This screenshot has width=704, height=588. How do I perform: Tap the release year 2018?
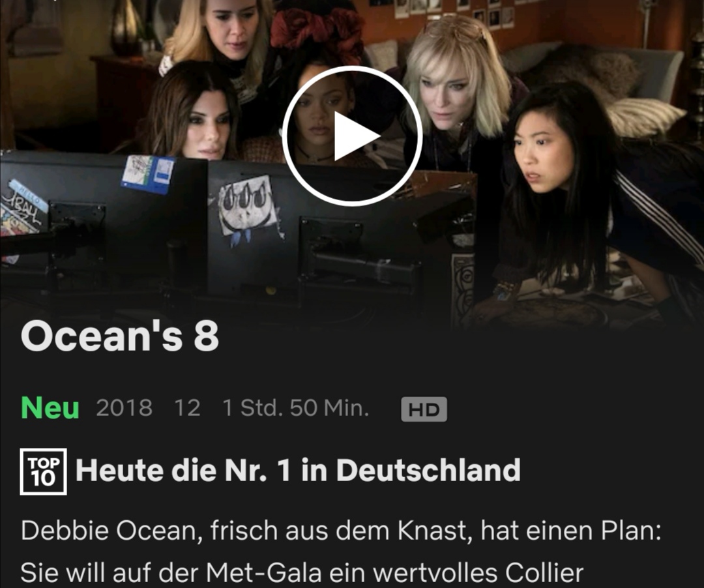click(125, 408)
